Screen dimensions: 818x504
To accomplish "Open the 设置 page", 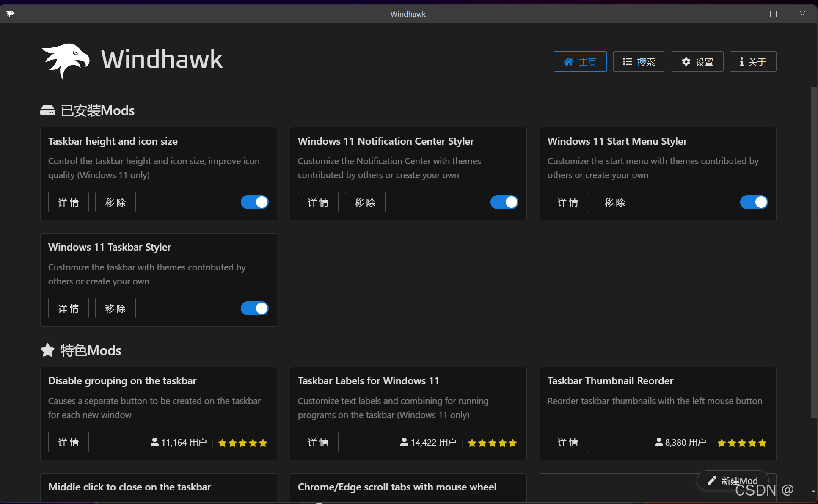I will [x=697, y=61].
